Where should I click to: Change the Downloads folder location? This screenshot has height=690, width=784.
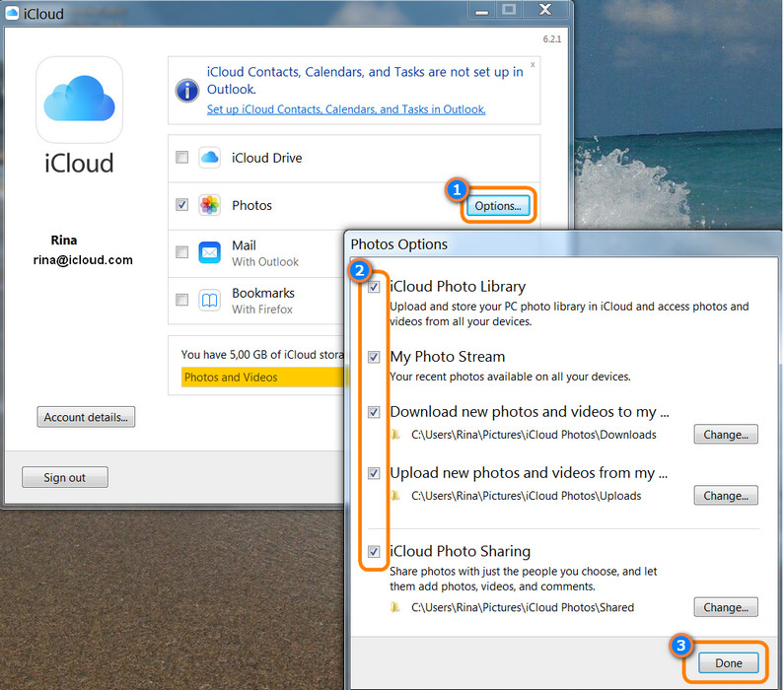point(726,434)
